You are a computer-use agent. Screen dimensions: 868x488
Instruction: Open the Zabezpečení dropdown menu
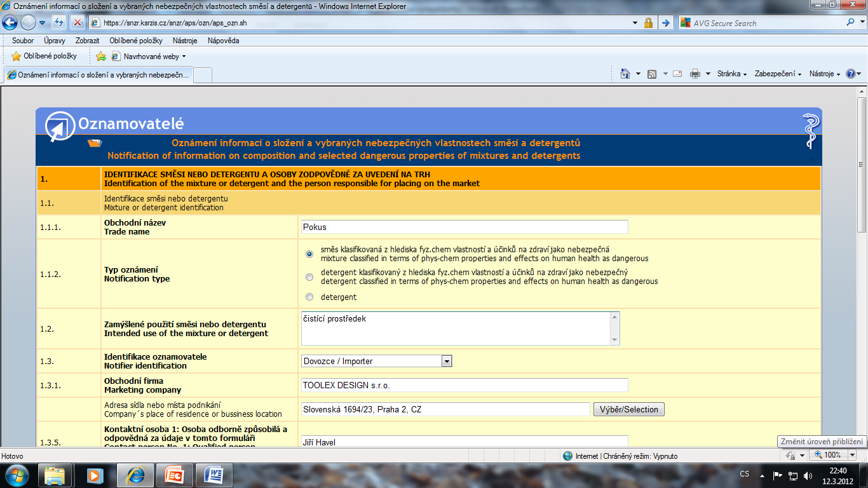click(x=778, y=74)
